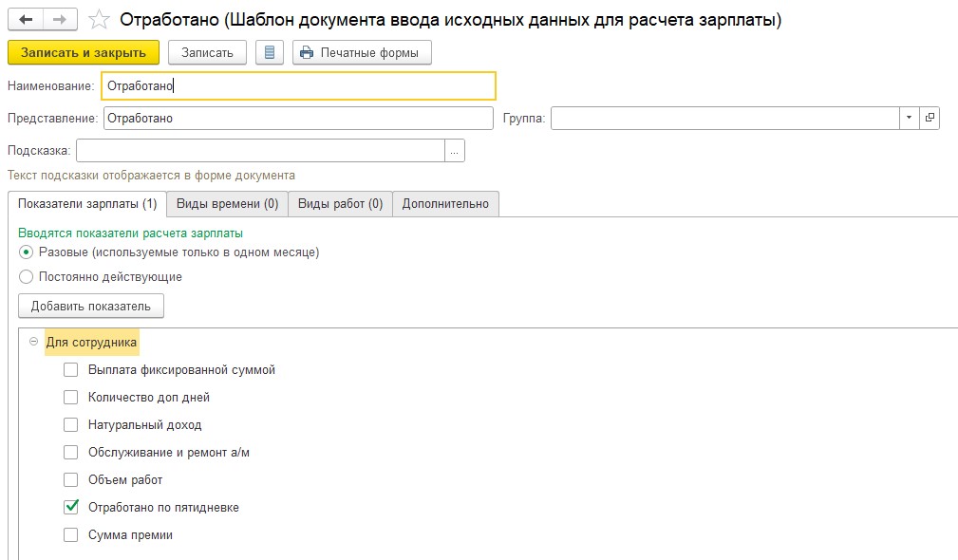Add form to favorites with star icon

coord(99,20)
